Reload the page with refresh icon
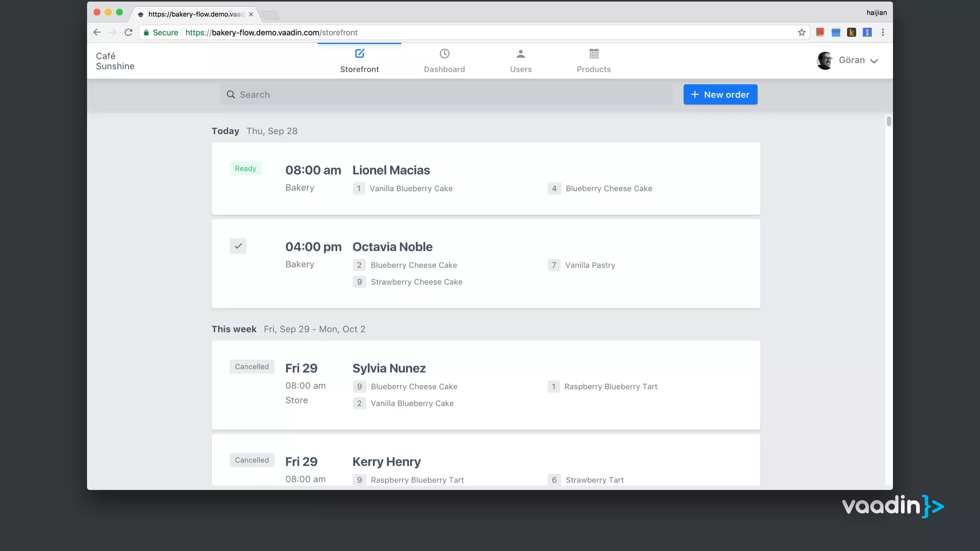 tap(128, 33)
